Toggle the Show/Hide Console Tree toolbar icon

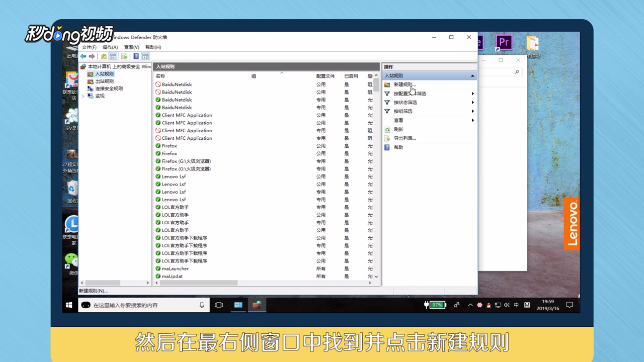tap(113, 56)
